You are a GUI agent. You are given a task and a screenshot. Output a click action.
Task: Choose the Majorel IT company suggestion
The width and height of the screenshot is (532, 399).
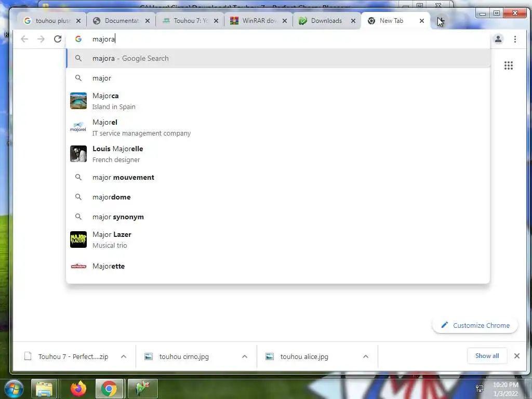[x=278, y=128]
